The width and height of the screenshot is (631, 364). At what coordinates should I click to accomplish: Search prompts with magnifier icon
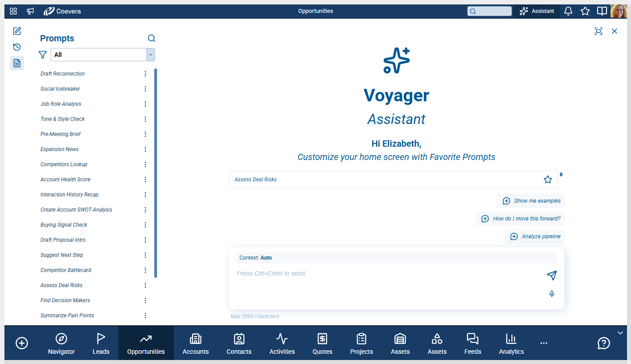pos(152,38)
